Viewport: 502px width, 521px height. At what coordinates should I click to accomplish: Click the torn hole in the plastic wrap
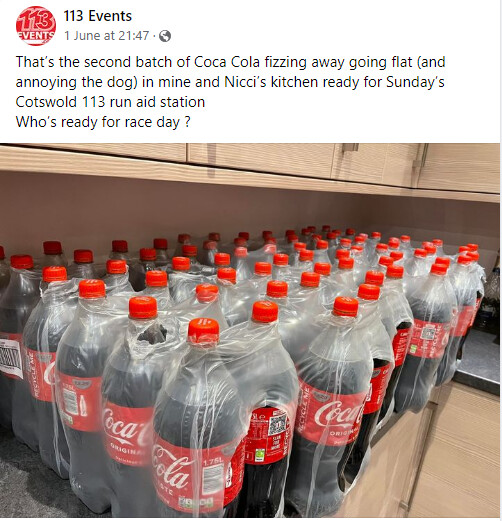152,334
